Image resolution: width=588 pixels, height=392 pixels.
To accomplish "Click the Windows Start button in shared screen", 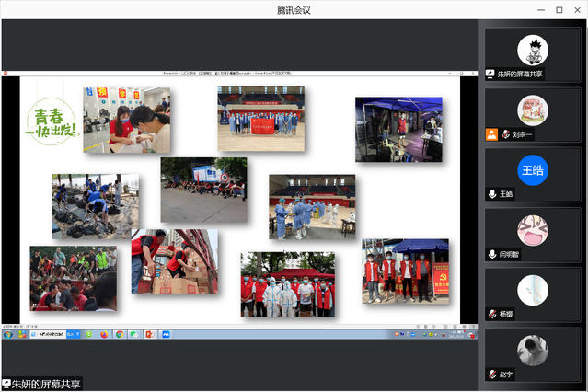I will point(7,334).
